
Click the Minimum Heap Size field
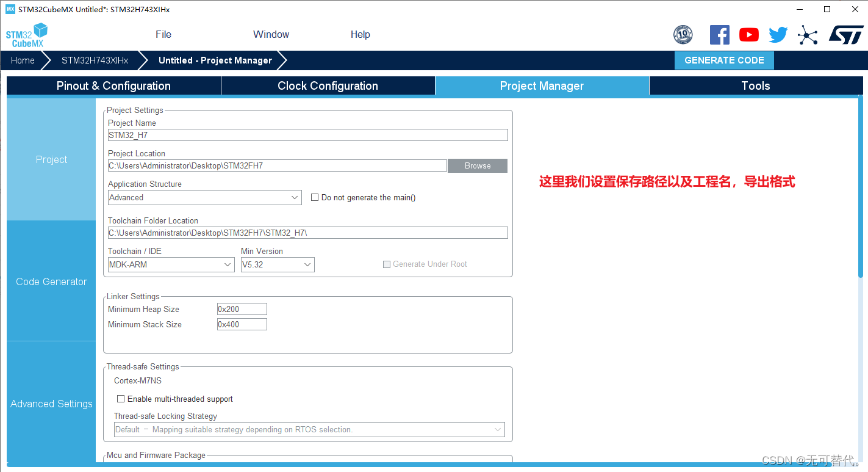(x=242, y=309)
